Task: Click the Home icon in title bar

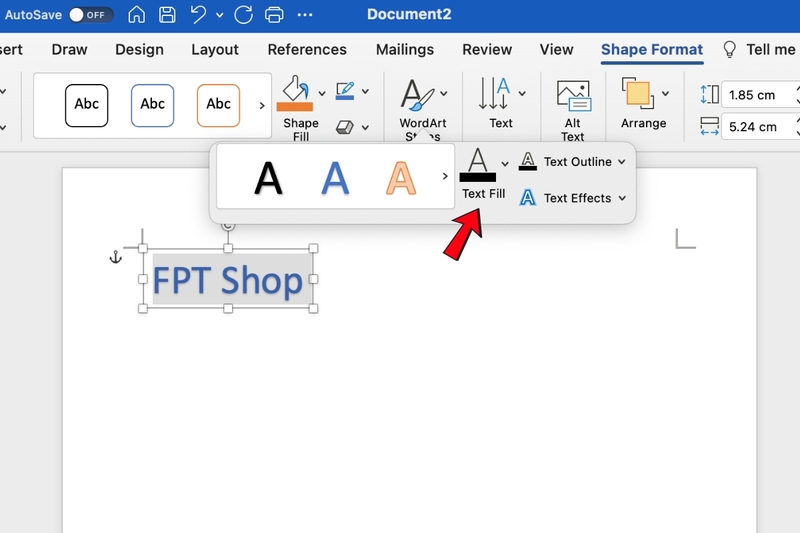Action: coord(136,14)
